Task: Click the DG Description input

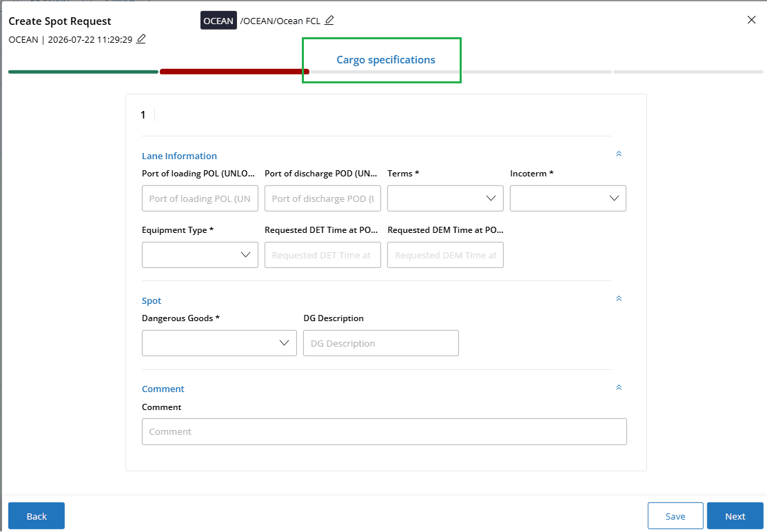Action: pyautogui.click(x=381, y=342)
